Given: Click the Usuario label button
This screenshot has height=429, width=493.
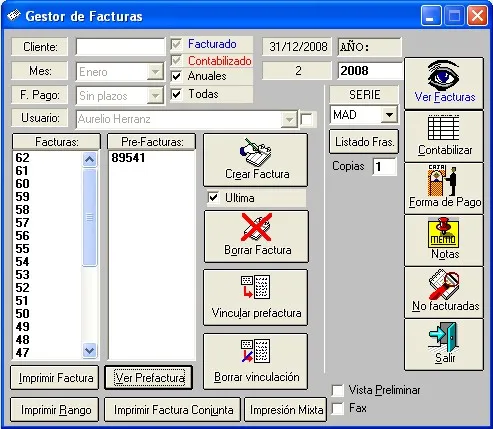Looking at the screenshot, I should coord(40,118).
